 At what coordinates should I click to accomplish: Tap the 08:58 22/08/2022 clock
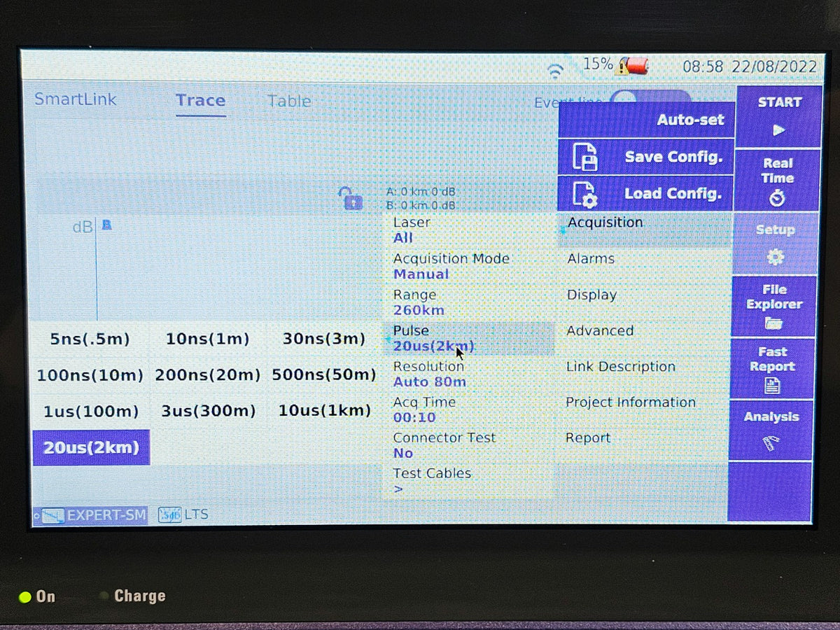(x=750, y=66)
